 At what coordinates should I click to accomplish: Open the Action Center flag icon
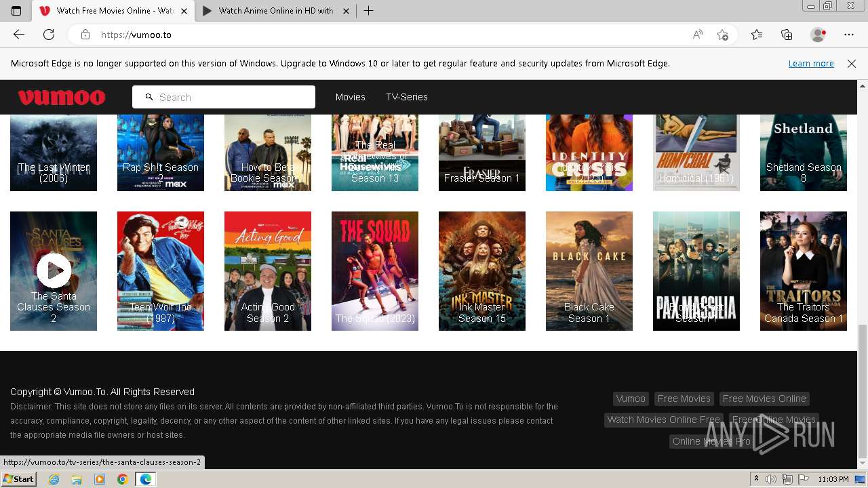pos(804,479)
